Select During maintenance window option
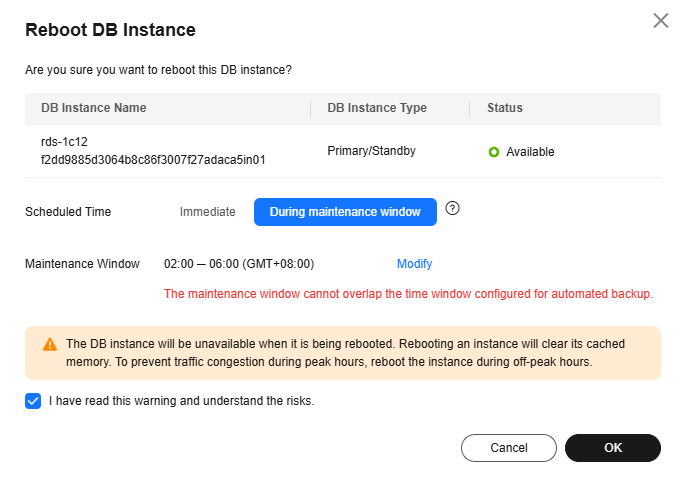The image size is (686, 488). 345,212
